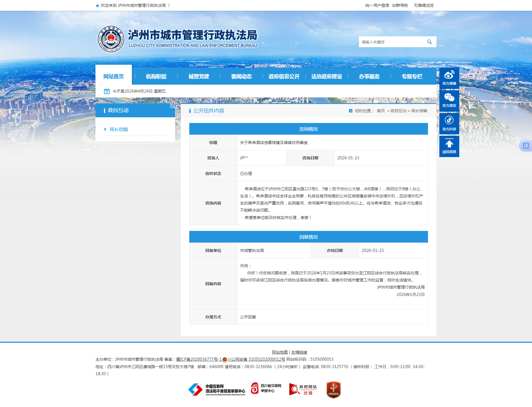Viewport: 532px width, 407px height.
Task: Open the 四川省互联网举报中心 logo
Action: tap(266, 388)
